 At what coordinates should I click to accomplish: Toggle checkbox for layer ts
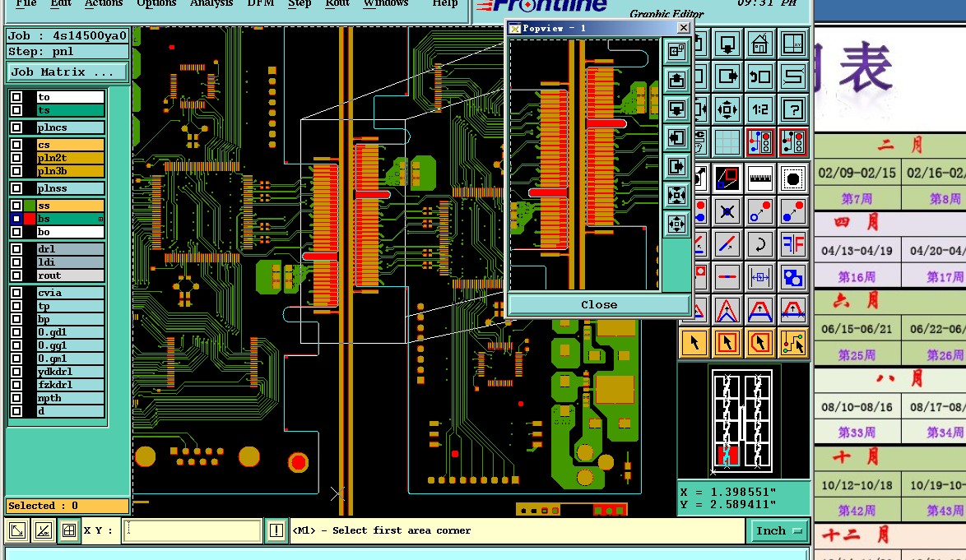[x=16, y=110]
